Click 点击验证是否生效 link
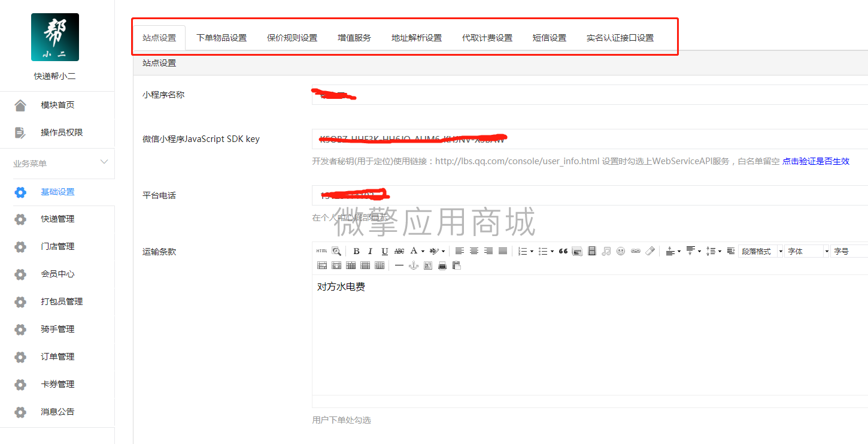The width and height of the screenshot is (868, 444). pyautogui.click(x=816, y=161)
